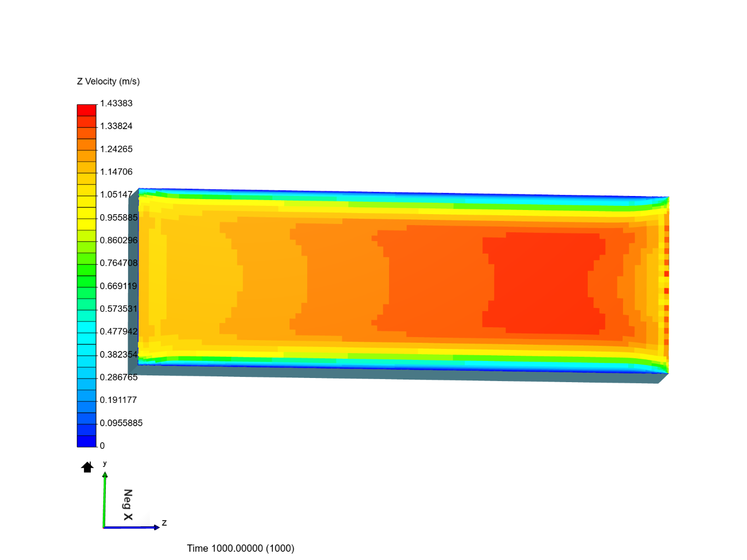This screenshot has width=747, height=560.
Task: Click the z axis letter label
Action: [164, 523]
